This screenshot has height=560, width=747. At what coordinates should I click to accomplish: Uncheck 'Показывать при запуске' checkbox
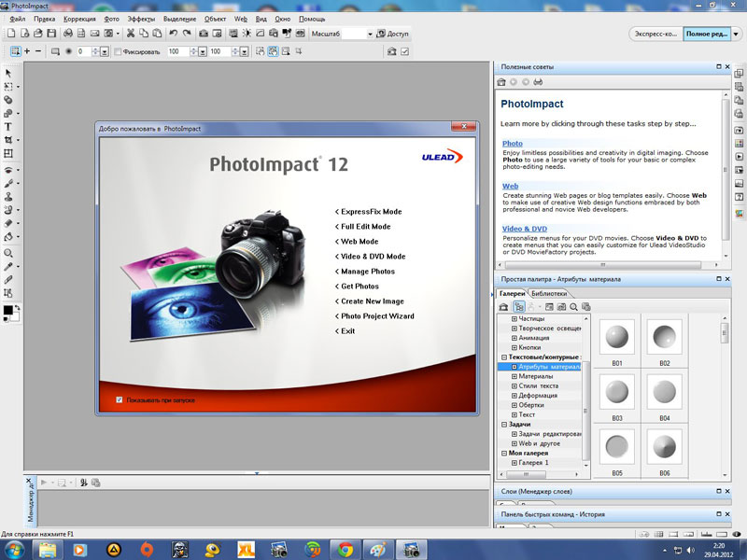(x=120, y=399)
